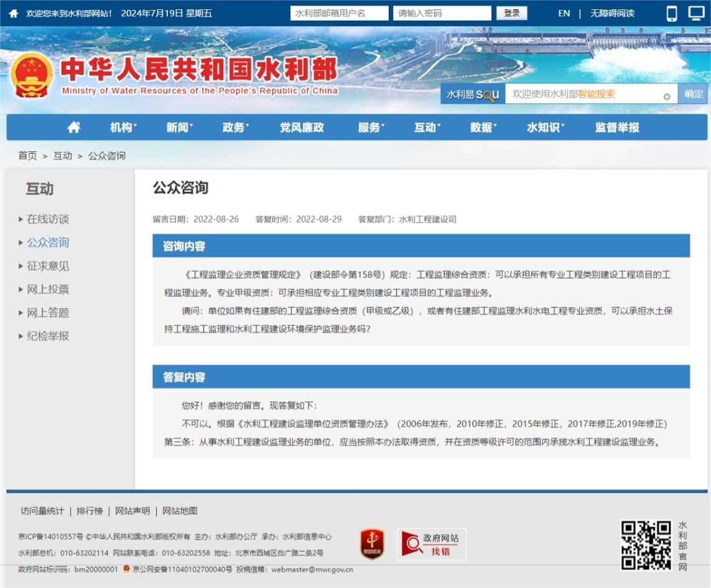Expand the 数据 menu in the navigation bar
Screen dimensions: 711x588
483,128
